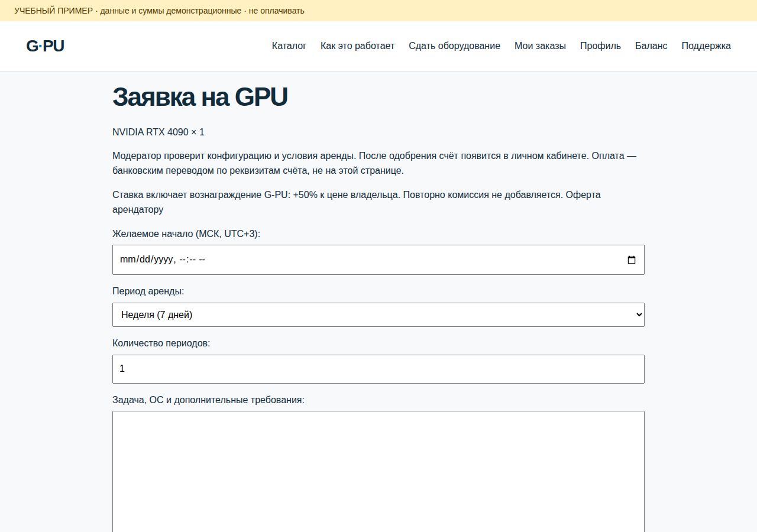Click the УЧЕБНЫЙ ПРИМЕР banner text
Screen dimensions: 757x532
[159, 11]
